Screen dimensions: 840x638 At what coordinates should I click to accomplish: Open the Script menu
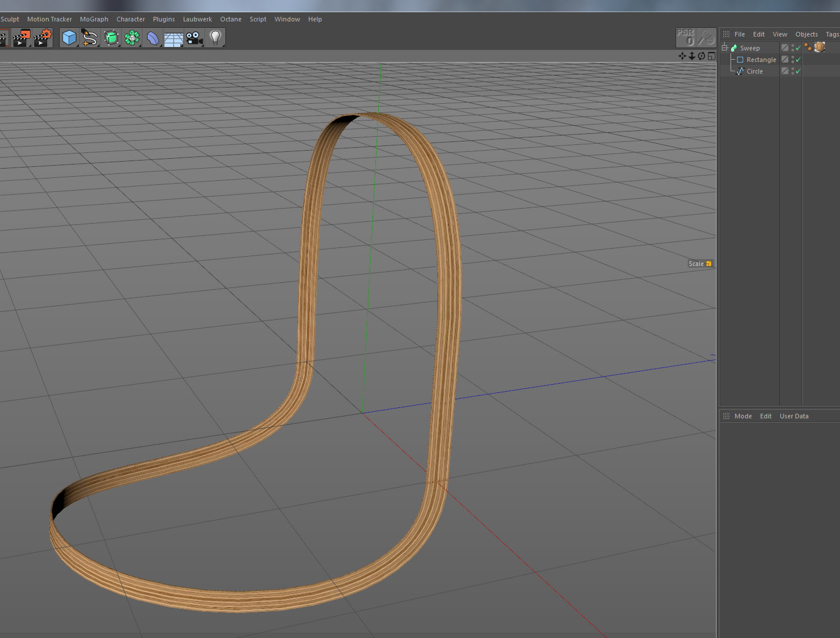point(258,19)
